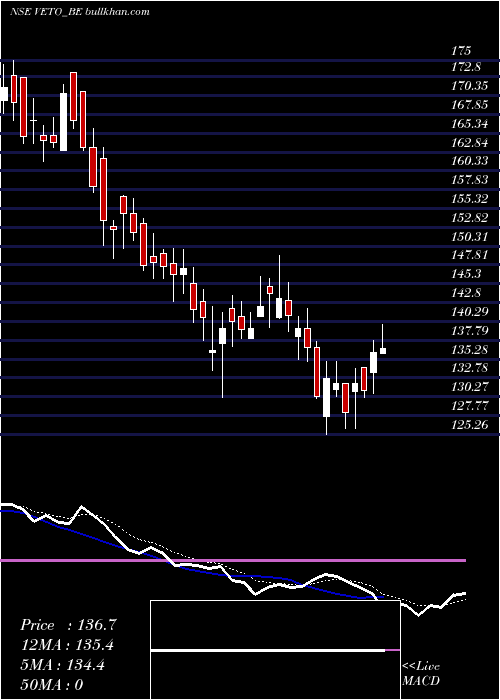Click the 130.27 price level label

pos(470,387)
